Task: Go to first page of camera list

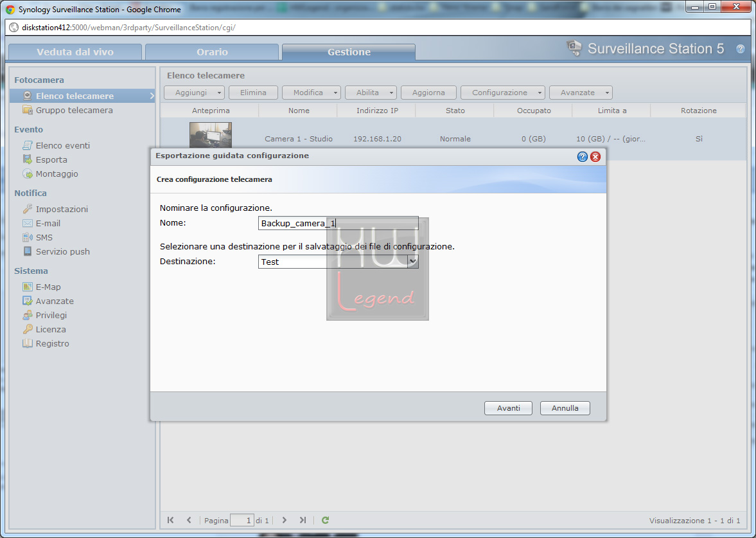Action: pos(171,520)
